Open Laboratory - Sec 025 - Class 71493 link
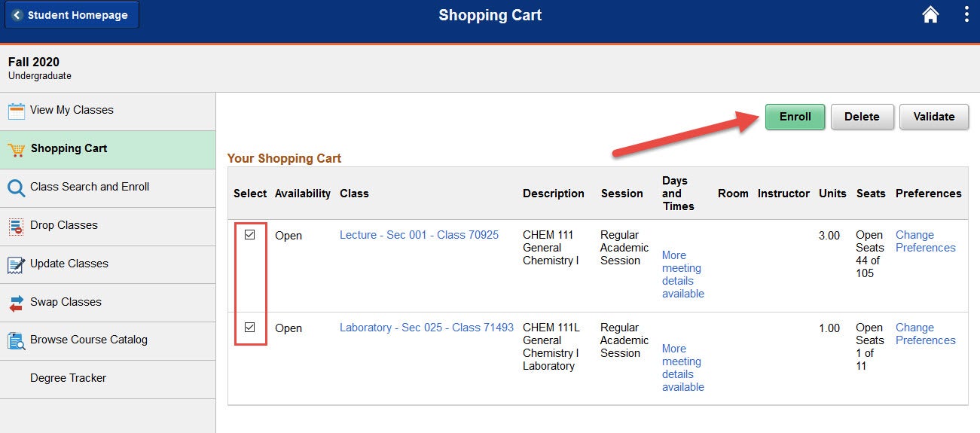This screenshot has height=433, width=980. click(426, 328)
